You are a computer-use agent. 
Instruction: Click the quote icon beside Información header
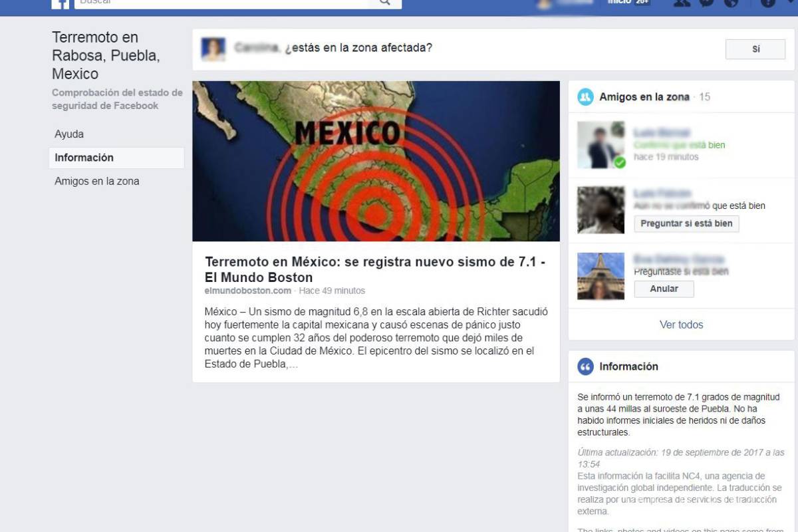(x=585, y=366)
